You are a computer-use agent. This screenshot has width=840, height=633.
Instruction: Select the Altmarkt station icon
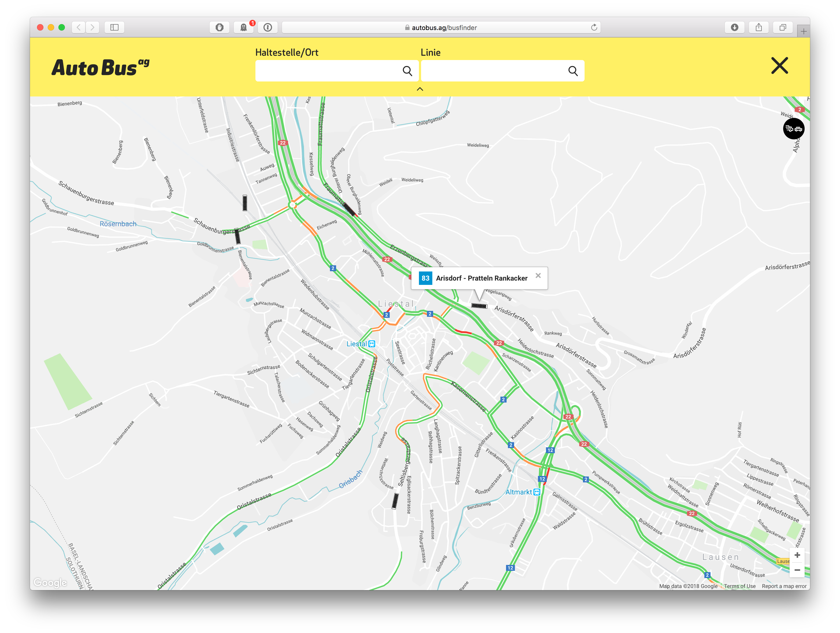pos(537,492)
